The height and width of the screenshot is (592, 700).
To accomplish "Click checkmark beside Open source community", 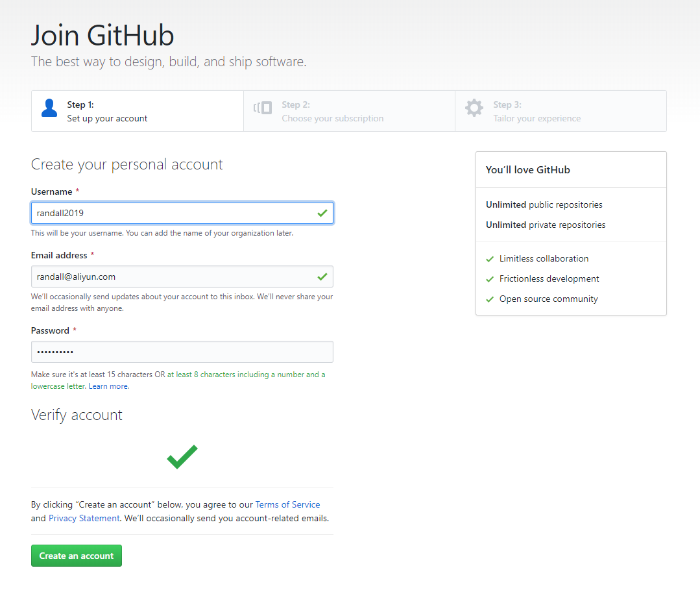I will (x=490, y=299).
